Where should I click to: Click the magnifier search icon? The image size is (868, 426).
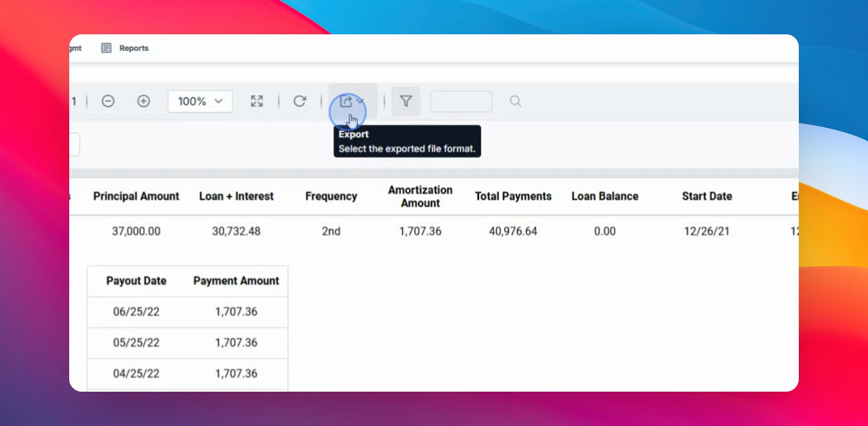[516, 101]
